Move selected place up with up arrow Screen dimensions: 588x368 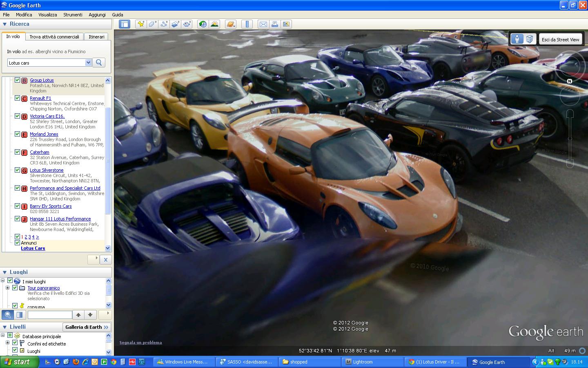point(78,315)
